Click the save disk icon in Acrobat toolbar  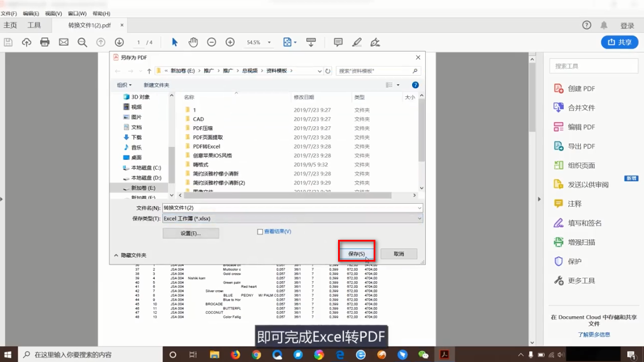[8, 42]
